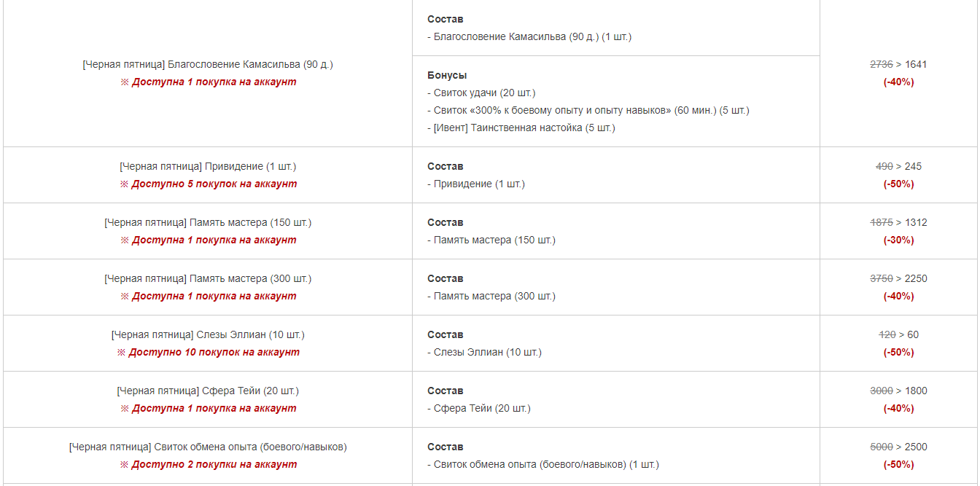
Task: Click the Свиток обмена опыта product name
Action: pos(208,447)
